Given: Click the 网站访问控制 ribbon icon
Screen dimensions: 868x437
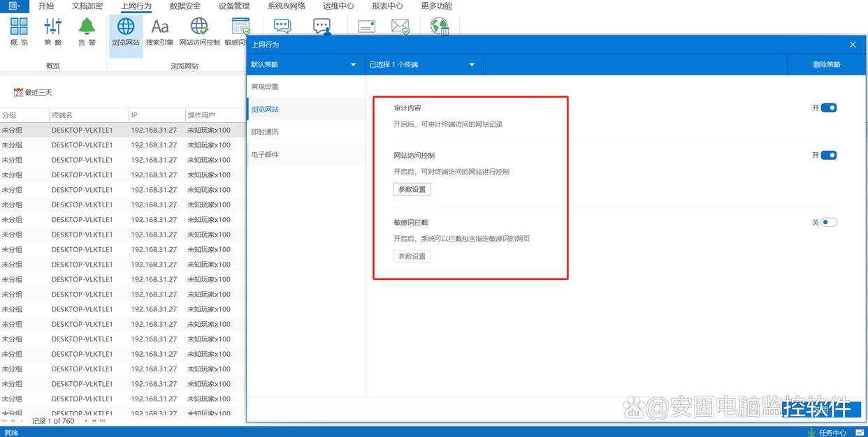Looking at the screenshot, I should [x=199, y=31].
